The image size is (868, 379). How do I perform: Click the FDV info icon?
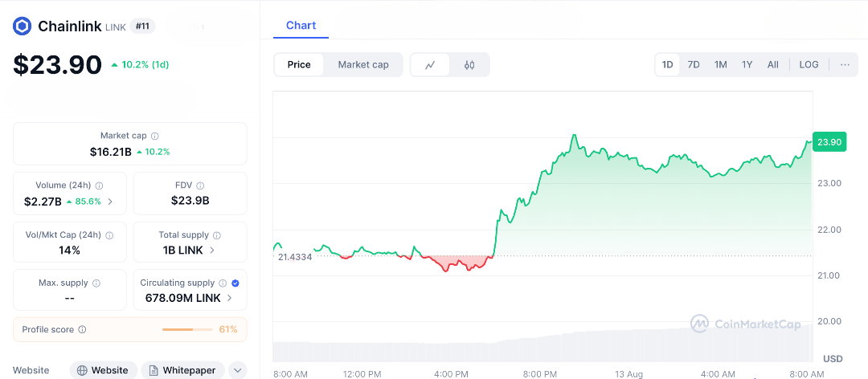point(200,186)
